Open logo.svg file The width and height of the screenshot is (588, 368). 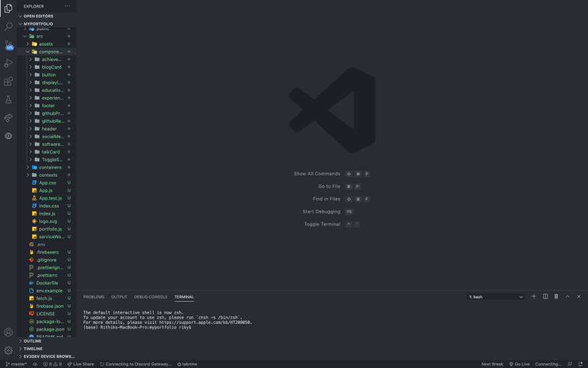coord(47,221)
